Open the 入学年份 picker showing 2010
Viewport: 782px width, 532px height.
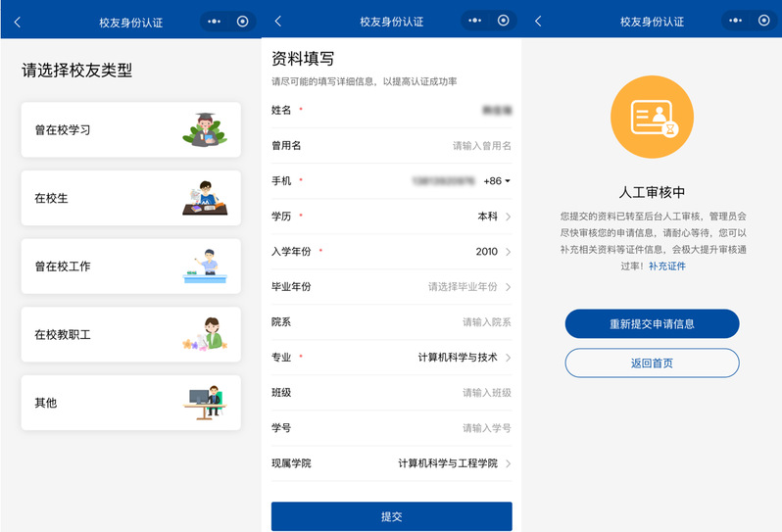493,252
